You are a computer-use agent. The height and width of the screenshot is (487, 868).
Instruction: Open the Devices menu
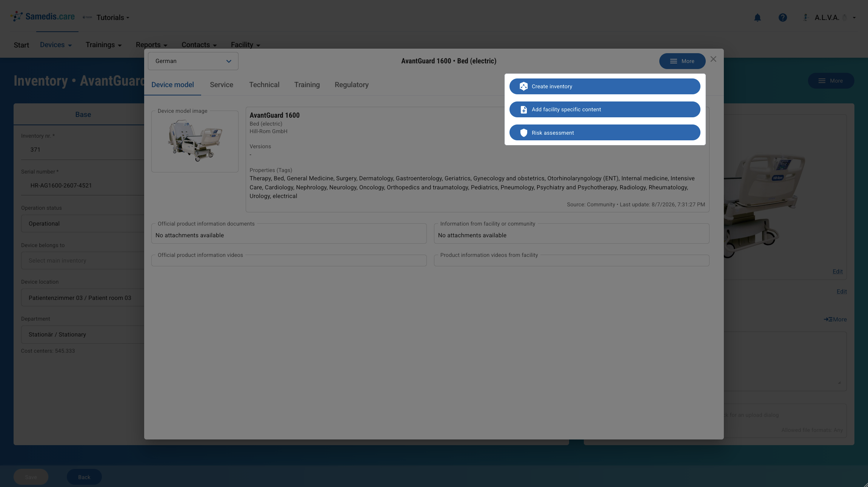coord(56,45)
